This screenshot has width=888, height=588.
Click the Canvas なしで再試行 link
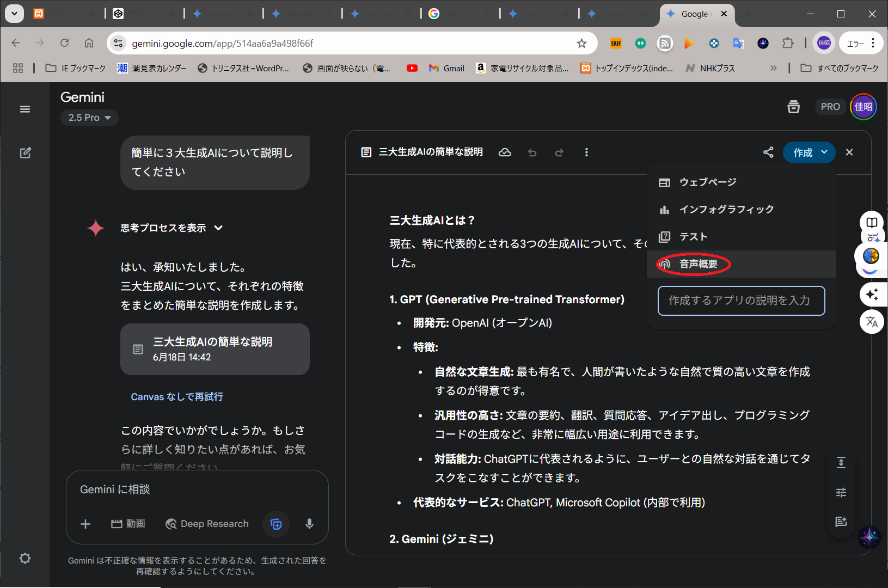[x=177, y=397]
